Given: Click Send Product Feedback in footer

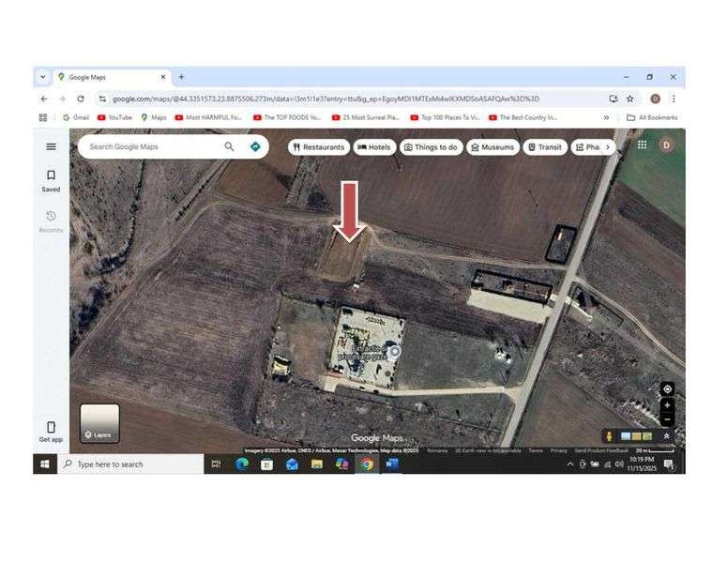Looking at the screenshot, I should click(601, 450).
